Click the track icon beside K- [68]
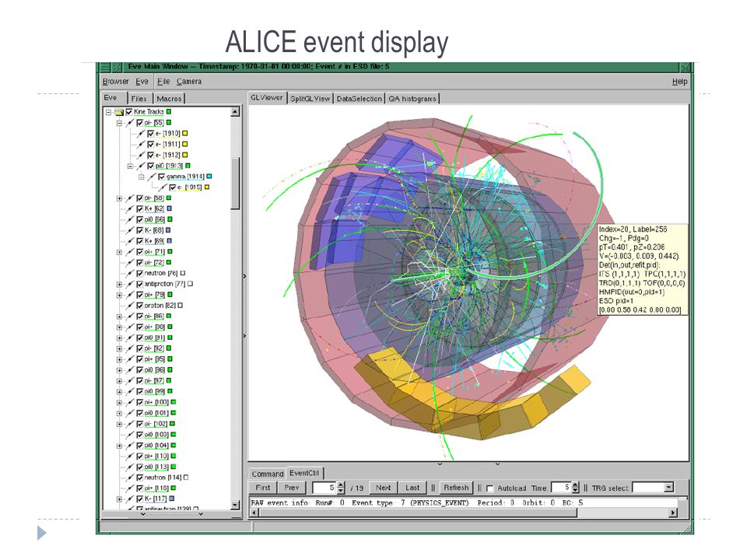 [130, 230]
